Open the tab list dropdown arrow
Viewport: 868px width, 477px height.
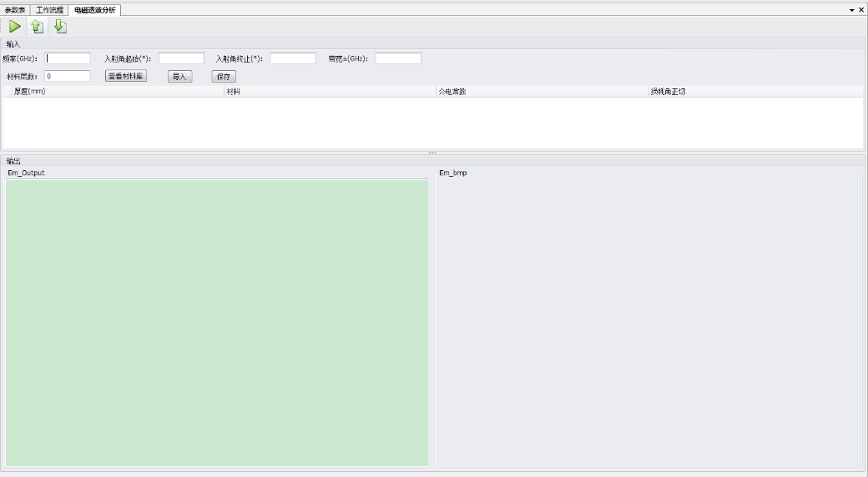851,10
